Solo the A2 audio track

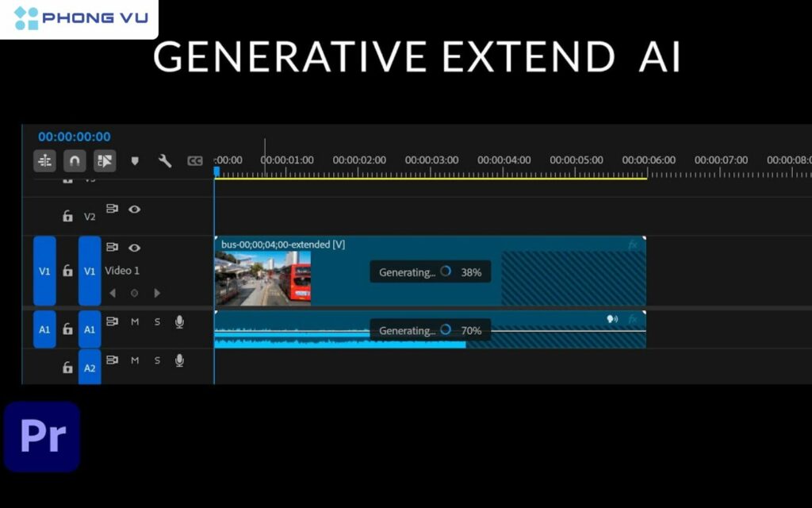157,360
